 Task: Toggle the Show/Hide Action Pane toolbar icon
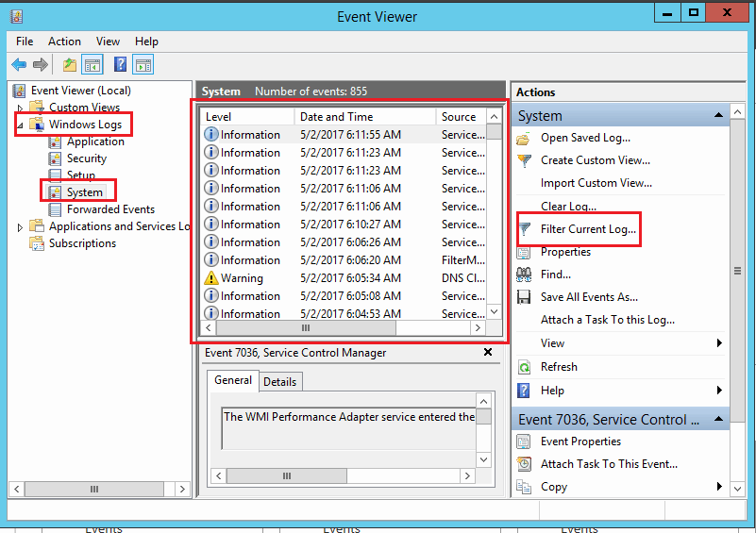click(143, 64)
